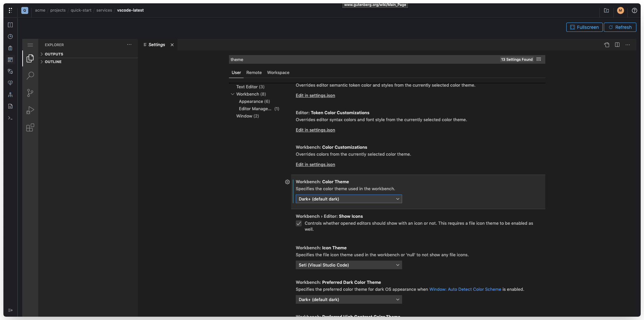
Task: Expand outer sidebar with bottom arrow icon
Action: click(10, 310)
